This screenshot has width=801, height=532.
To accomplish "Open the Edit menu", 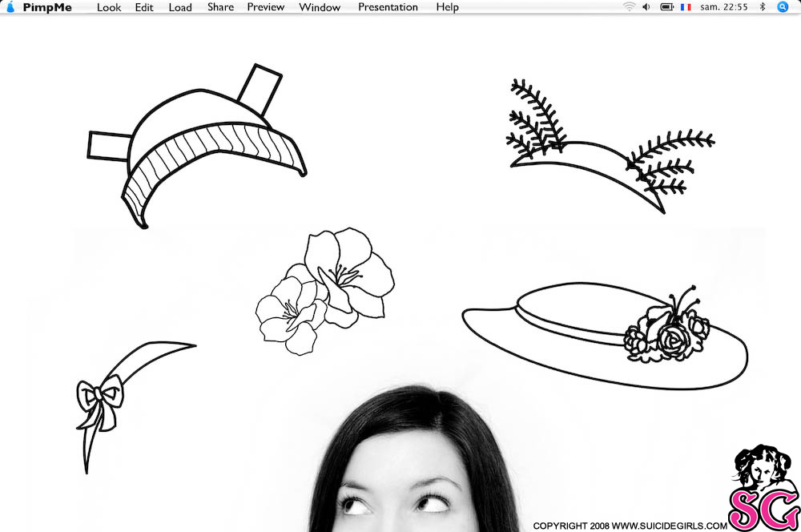I will pos(144,7).
